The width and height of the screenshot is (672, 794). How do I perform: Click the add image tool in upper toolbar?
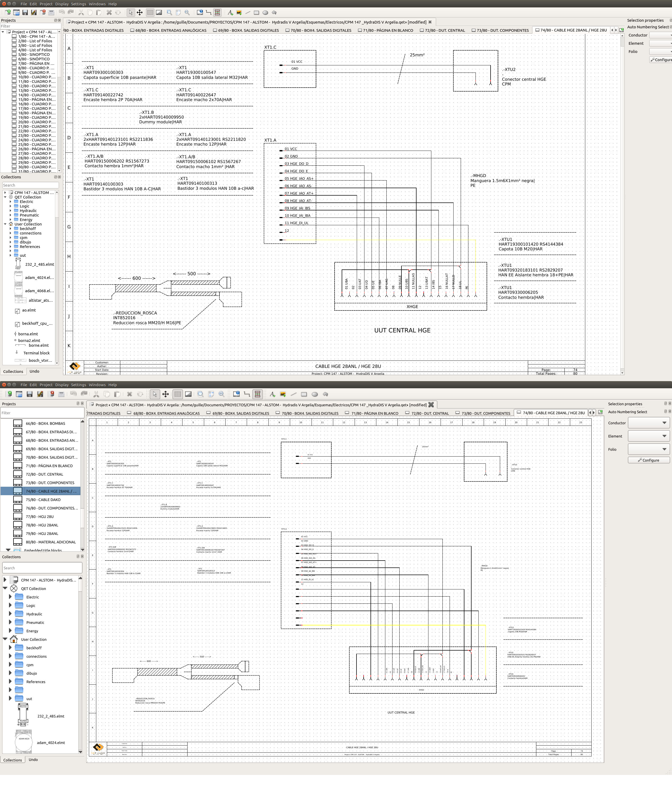239,13
